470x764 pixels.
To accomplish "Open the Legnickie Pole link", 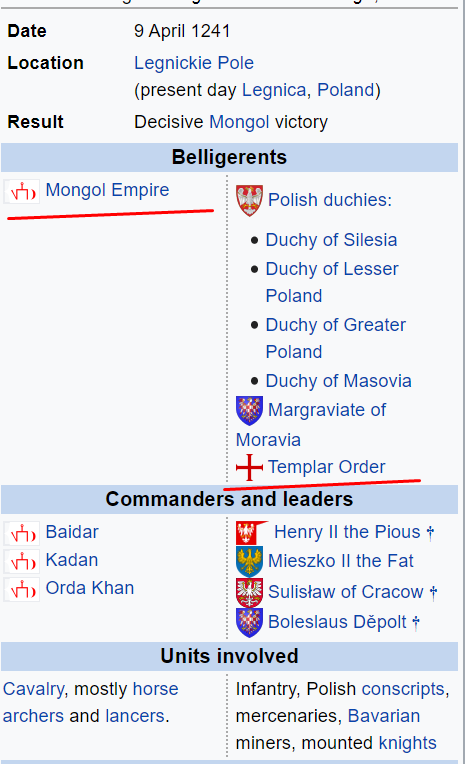I will tap(194, 63).
